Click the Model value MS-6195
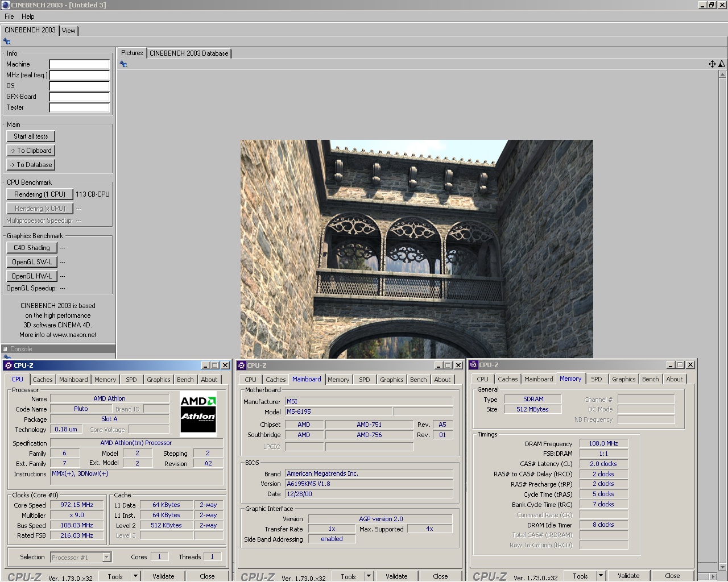Viewport: 728px width, 582px height. [x=338, y=411]
